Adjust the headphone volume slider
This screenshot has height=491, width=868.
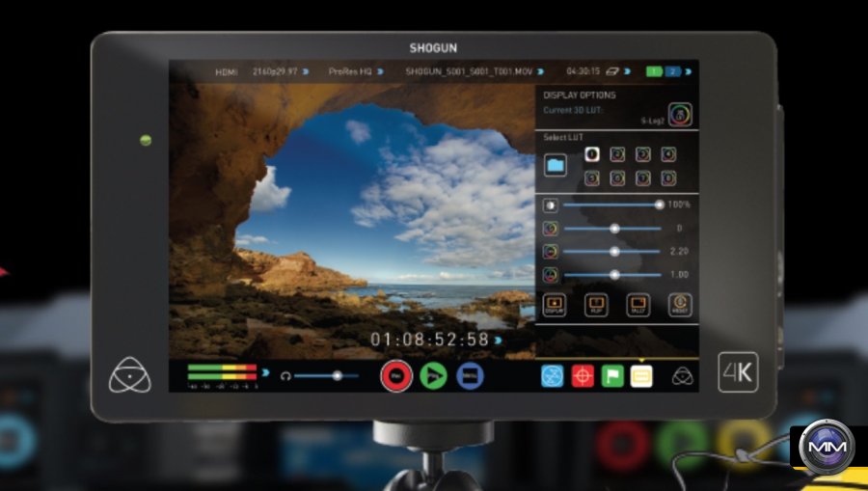point(326,376)
